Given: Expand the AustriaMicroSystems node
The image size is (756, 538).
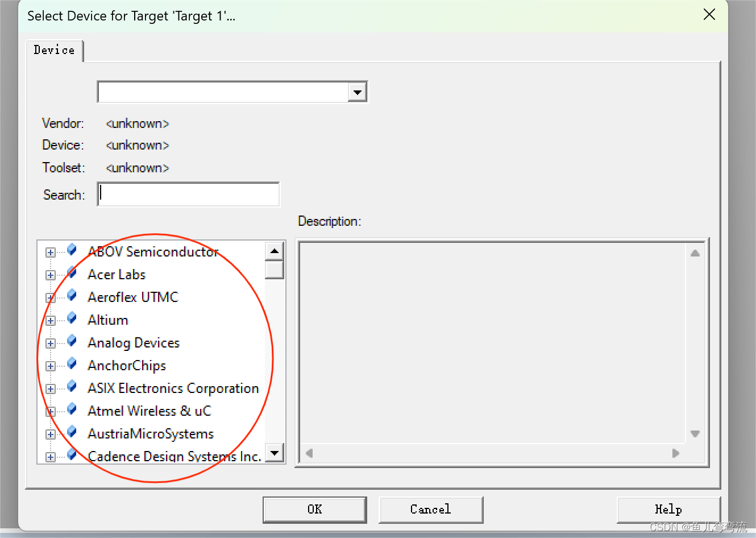Looking at the screenshot, I should pos(51,434).
